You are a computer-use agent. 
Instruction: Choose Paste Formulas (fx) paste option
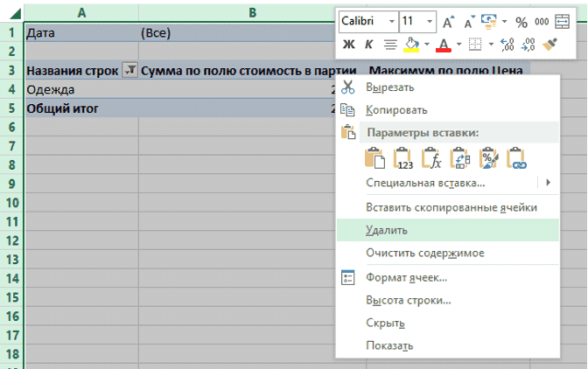(431, 158)
